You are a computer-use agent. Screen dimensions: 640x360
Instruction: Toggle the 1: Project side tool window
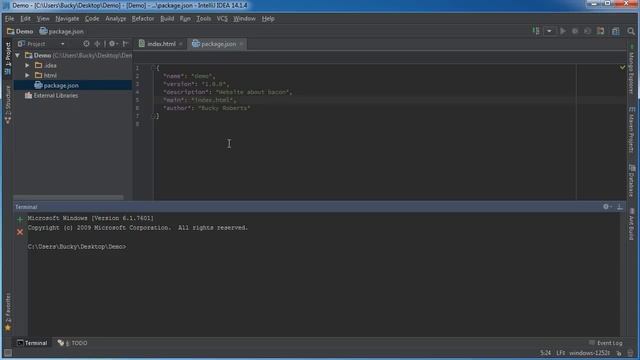pos(8,58)
